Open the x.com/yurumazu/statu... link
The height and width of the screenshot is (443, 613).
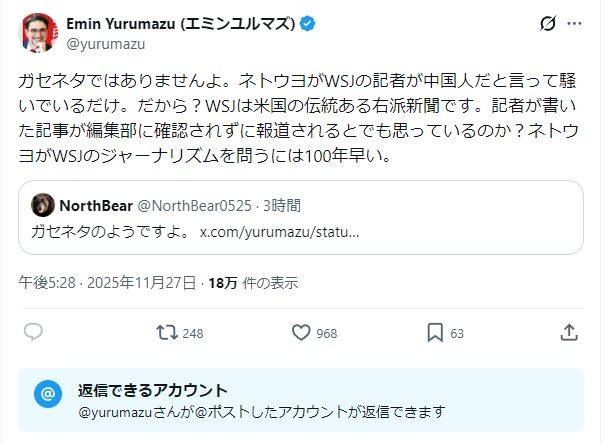click(280, 231)
